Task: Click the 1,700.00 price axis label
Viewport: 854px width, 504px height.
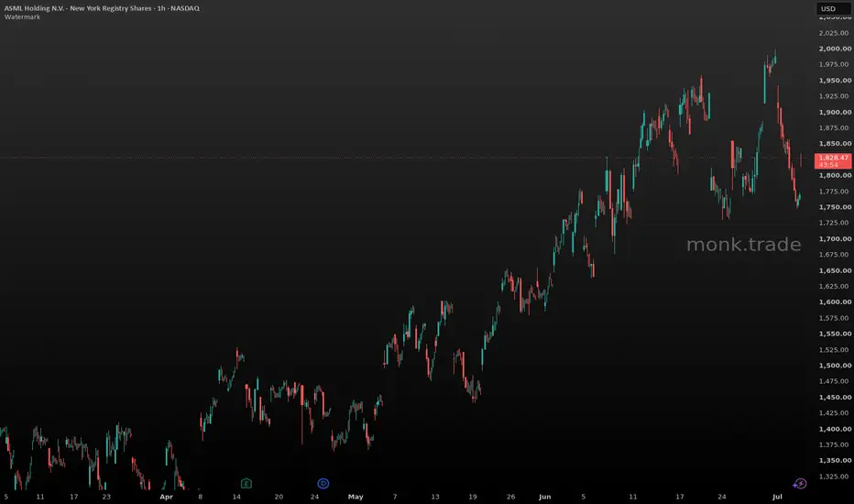Action: (835, 238)
